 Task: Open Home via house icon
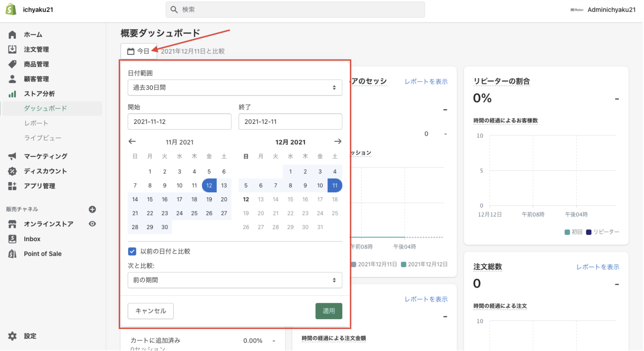coord(12,35)
